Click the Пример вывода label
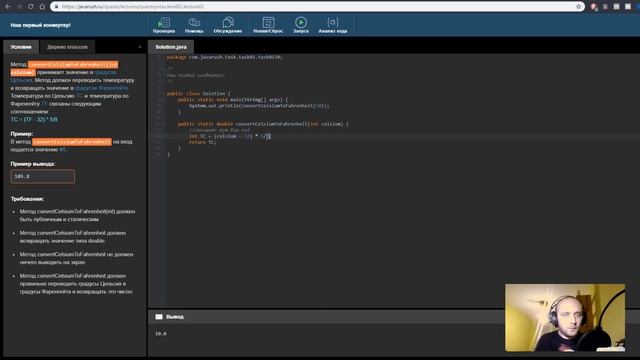Image resolution: width=640 pixels, height=360 pixels. pos(33,164)
